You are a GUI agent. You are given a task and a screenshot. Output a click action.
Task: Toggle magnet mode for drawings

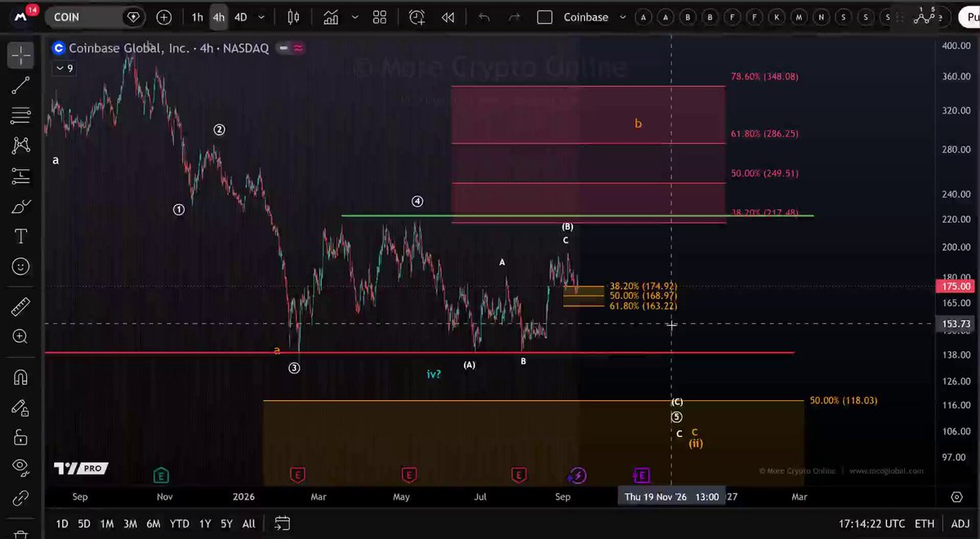tap(20, 376)
